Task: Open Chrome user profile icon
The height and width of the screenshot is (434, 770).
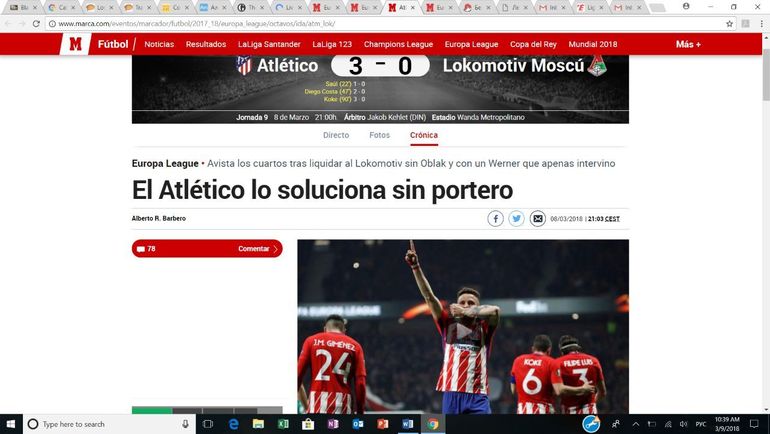Action: (x=686, y=6)
